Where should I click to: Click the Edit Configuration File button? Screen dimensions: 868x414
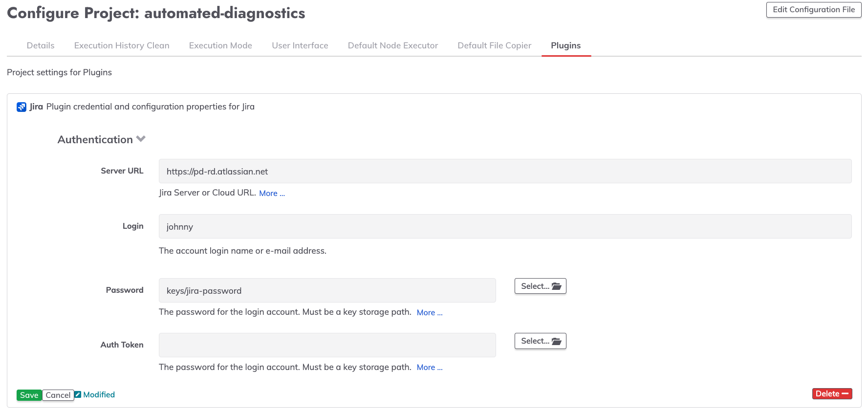(814, 10)
